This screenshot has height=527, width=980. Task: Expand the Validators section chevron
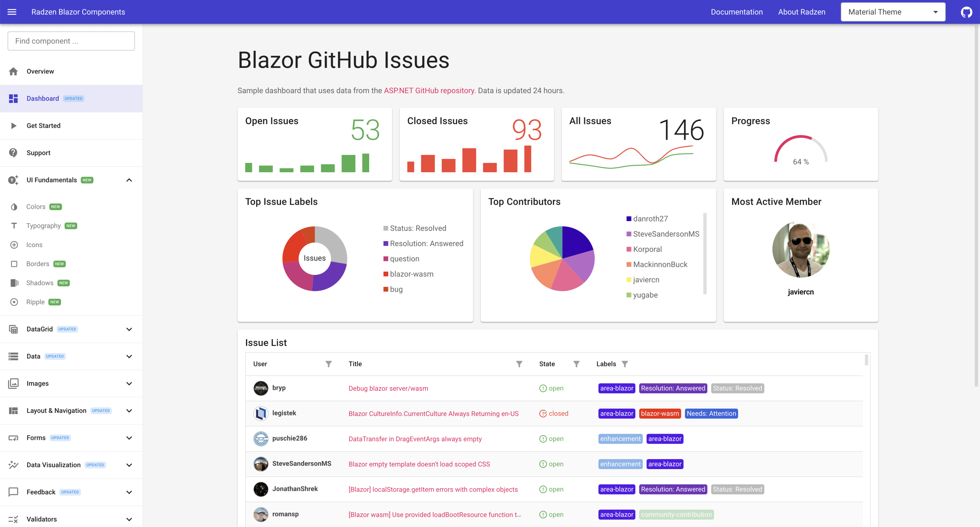(129, 519)
